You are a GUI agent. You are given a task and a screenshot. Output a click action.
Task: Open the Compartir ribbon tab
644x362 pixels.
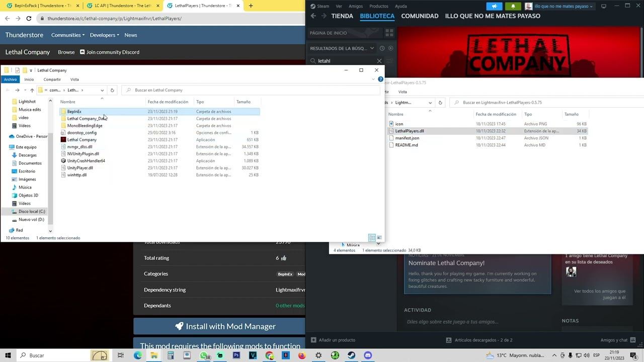click(52, 79)
